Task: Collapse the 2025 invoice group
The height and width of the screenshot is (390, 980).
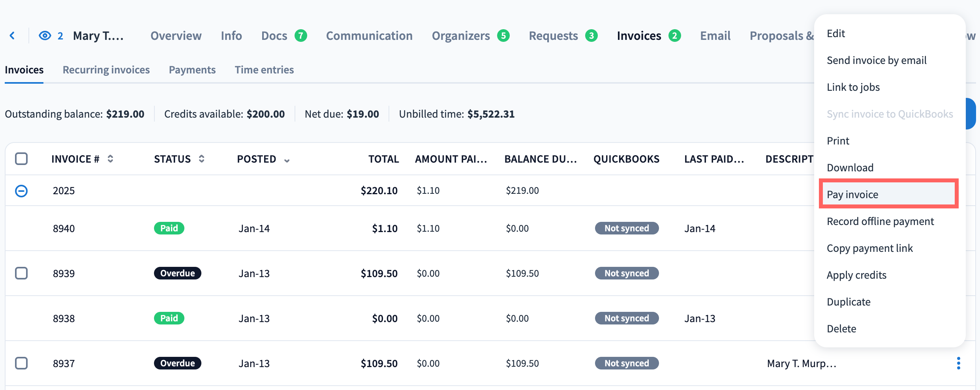Action: click(21, 191)
